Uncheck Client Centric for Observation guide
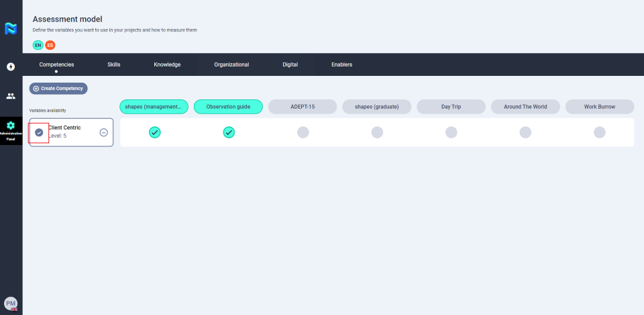Screen dimensions: 644x315 (x=229, y=132)
